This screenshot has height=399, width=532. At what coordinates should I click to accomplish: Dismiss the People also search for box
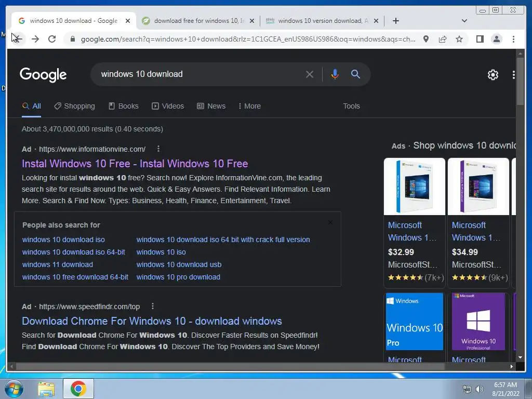(x=330, y=222)
